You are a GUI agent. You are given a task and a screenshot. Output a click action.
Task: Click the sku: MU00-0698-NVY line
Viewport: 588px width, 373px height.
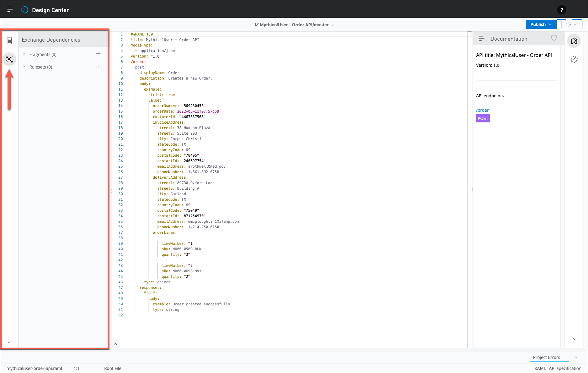pyautogui.click(x=182, y=271)
